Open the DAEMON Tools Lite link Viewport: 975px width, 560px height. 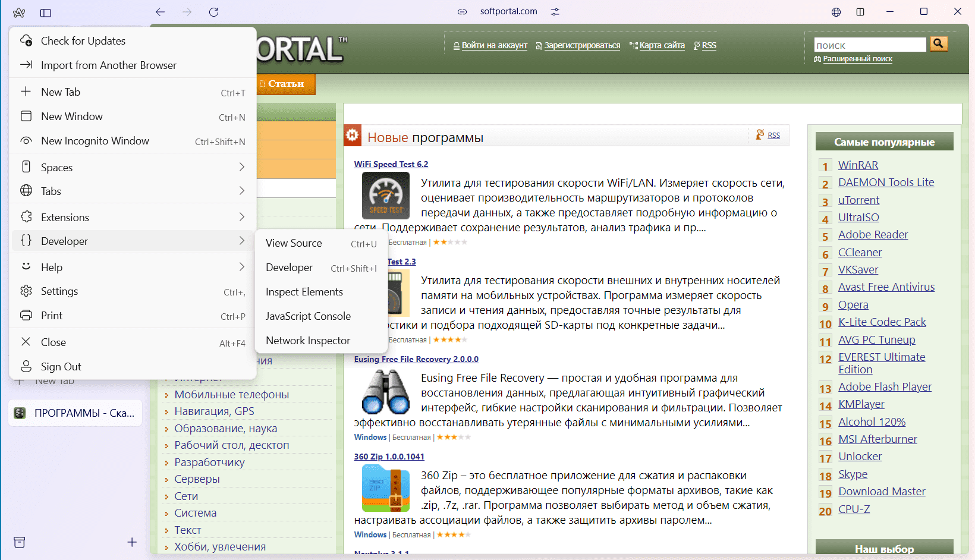tap(886, 182)
